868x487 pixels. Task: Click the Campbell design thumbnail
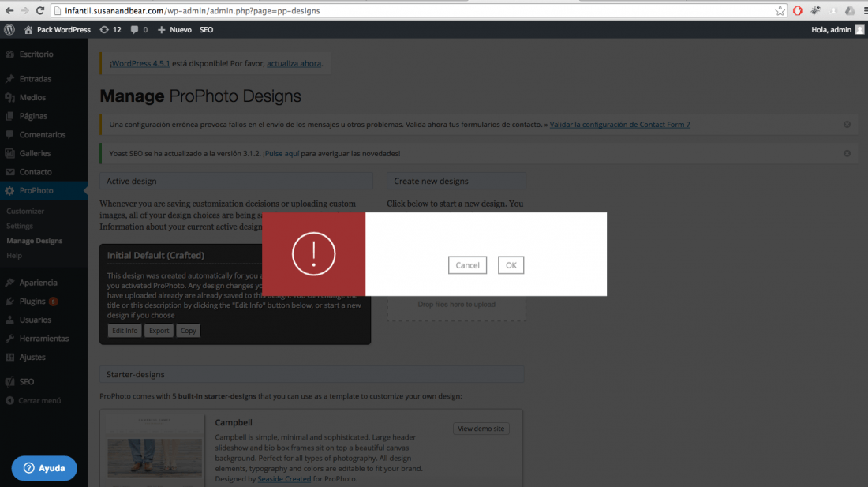click(155, 451)
